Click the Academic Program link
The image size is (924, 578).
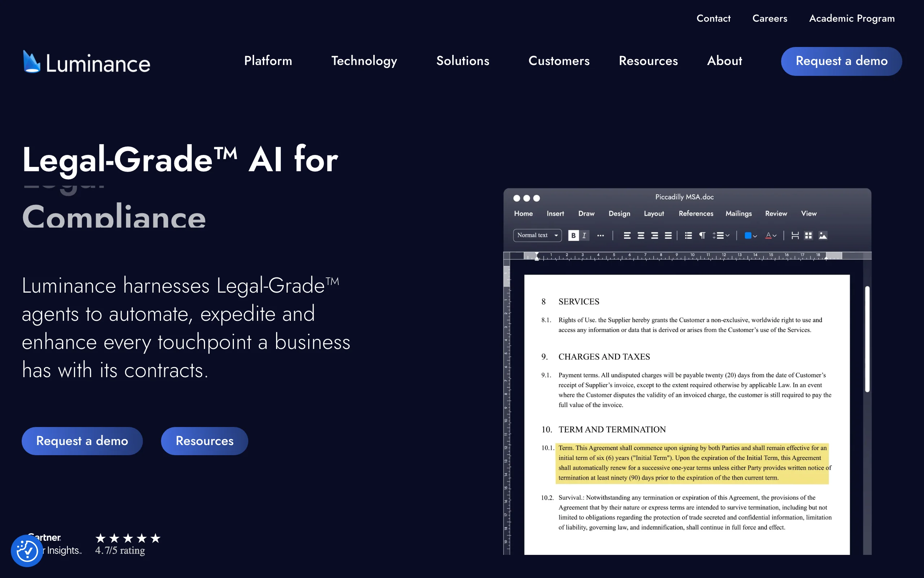pyautogui.click(x=852, y=18)
